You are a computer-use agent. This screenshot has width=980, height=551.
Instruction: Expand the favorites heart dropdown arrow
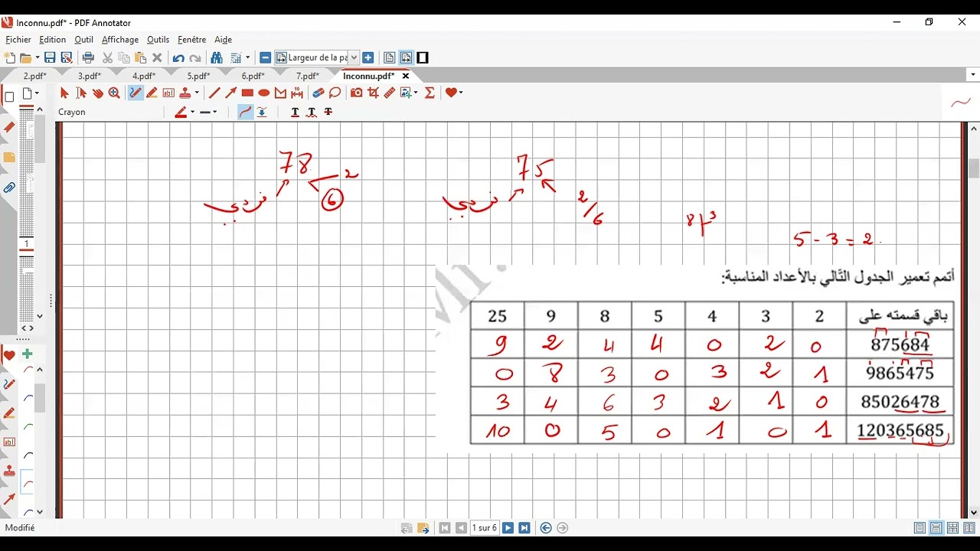[x=461, y=93]
